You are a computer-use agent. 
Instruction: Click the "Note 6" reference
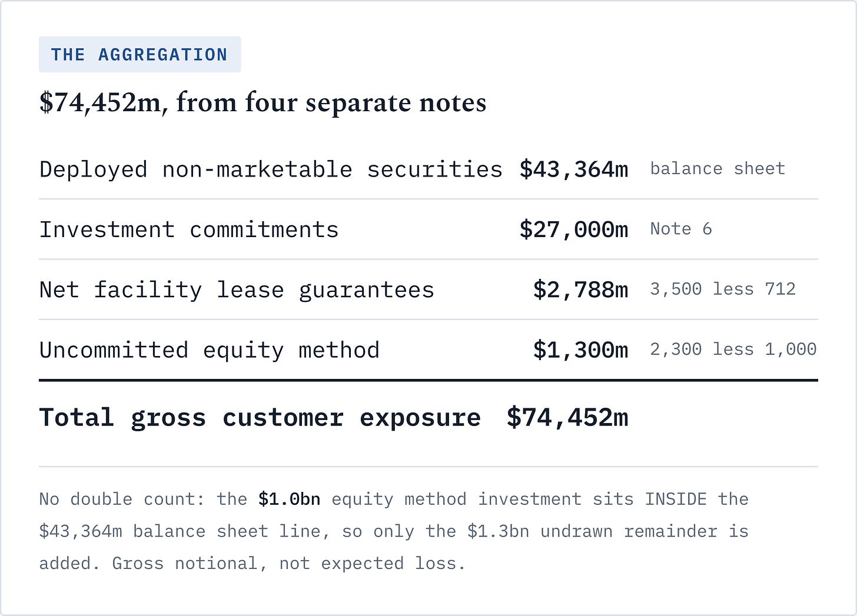click(x=681, y=229)
